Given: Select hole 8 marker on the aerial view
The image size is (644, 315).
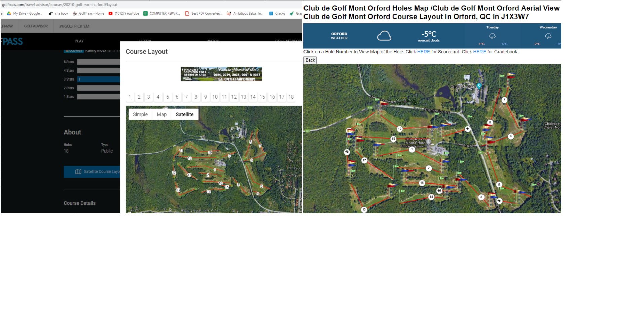Looking at the screenshot, I should (490, 122).
